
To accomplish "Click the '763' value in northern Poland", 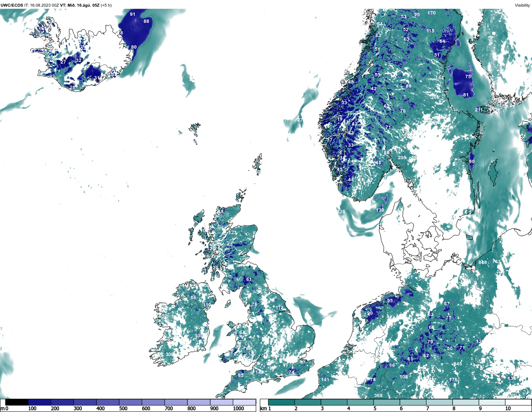I will 497,262.
